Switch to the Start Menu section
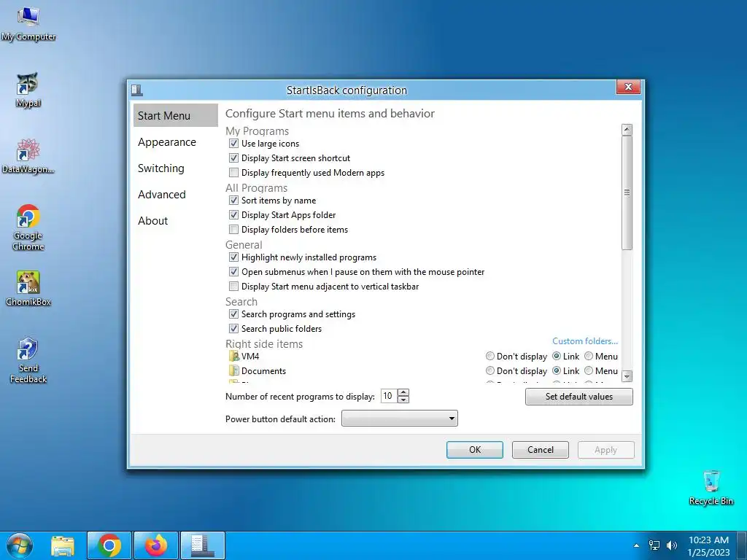 (x=175, y=116)
